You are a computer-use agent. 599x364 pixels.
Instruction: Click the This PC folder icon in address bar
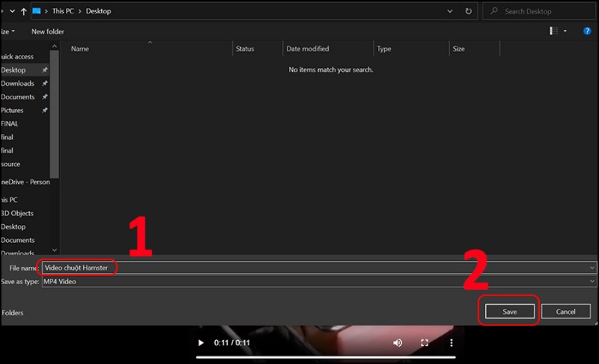[37, 11]
